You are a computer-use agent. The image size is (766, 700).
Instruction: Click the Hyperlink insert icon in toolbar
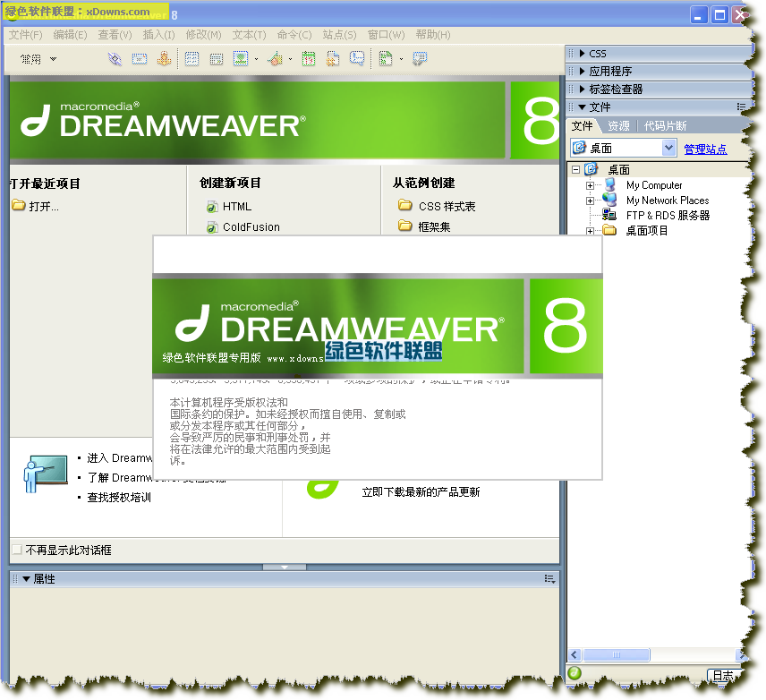click(x=115, y=59)
